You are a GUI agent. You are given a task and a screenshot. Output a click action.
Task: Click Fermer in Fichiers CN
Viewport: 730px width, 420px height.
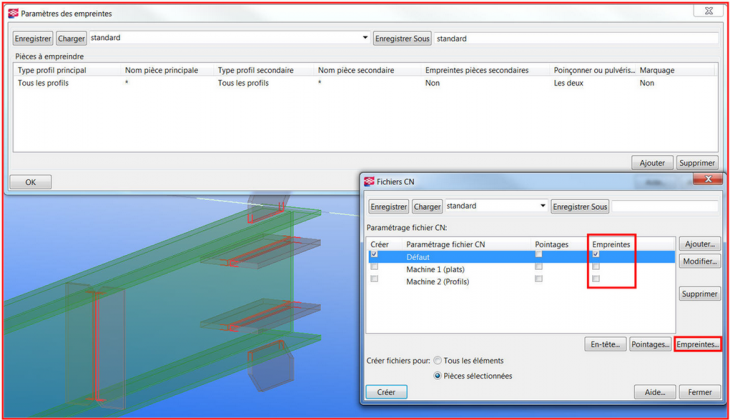coord(700,392)
